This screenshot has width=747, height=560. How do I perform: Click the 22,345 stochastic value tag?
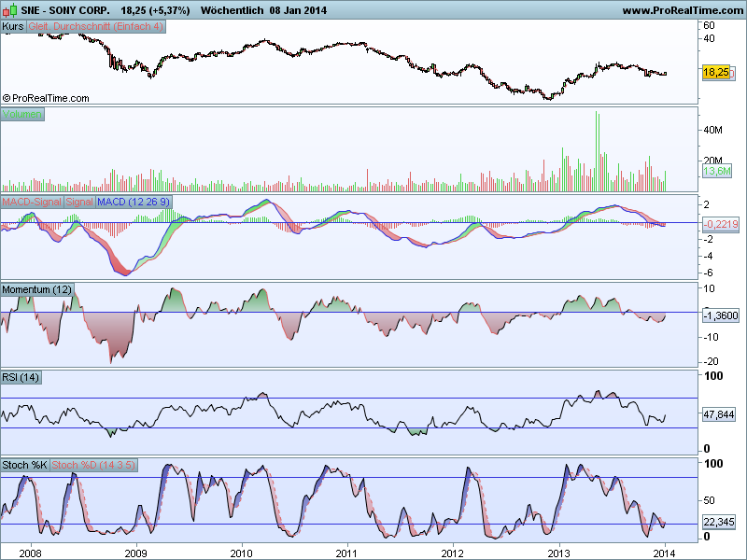pyautogui.click(x=719, y=523)
